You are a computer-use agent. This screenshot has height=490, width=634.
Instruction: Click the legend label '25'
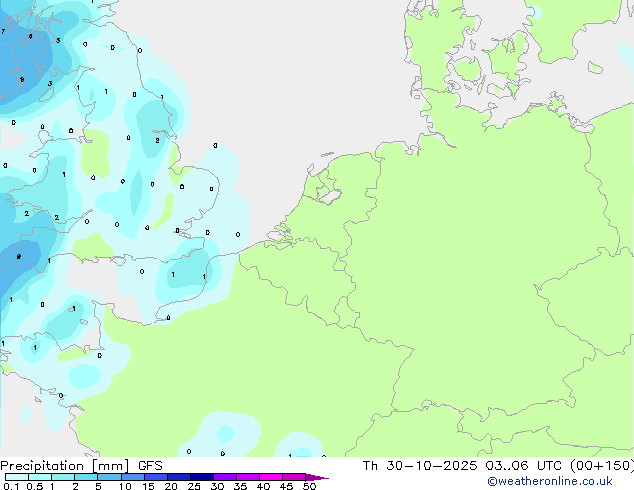194,486
